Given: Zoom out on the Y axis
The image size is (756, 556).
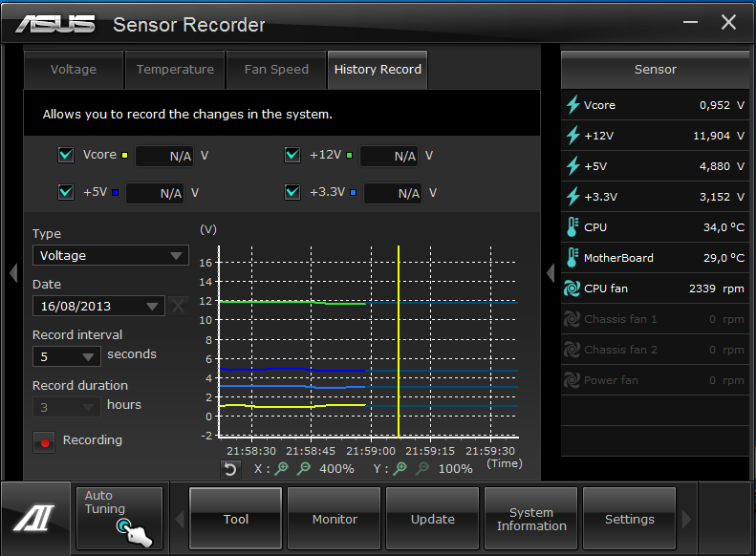Looking at the screenshot, I should pos(422,468).
